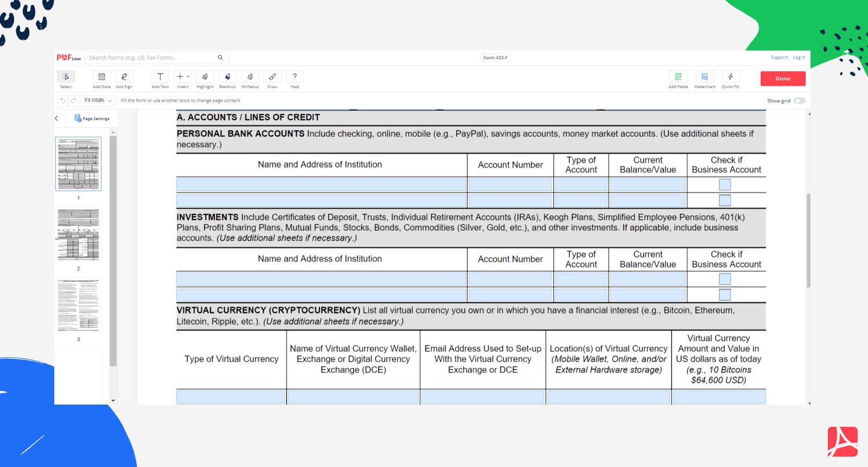Check Business Account box in first bank row
Image resolution: width=868 pixels, height=467 pixels.
point(725,185)
